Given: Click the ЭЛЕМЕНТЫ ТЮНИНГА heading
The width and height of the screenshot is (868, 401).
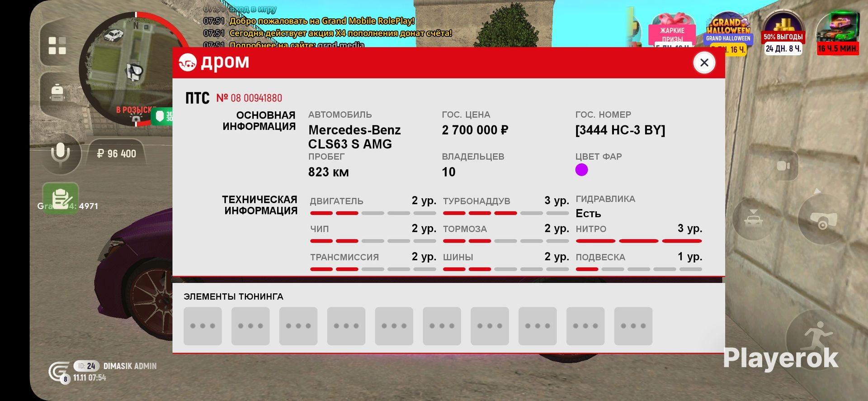Looking at the screenshot, I should pyautogui.click(x=233, y=296).
